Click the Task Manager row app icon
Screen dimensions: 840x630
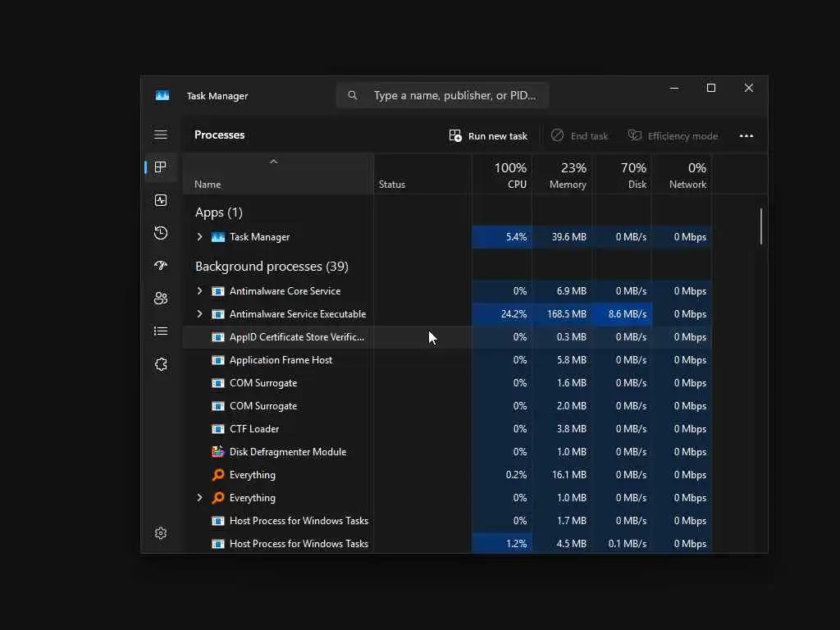point(217,237)
